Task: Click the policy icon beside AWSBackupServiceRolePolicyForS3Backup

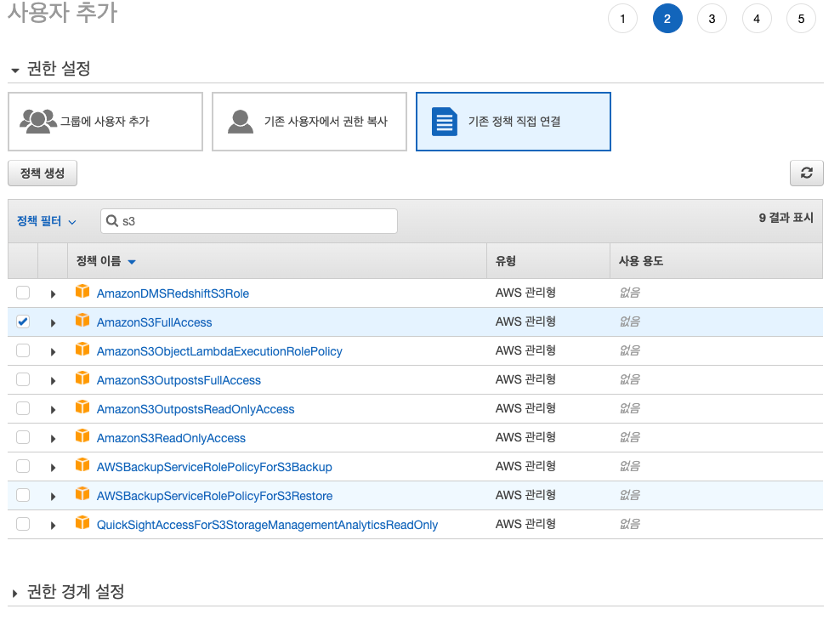Action: (82, 464)
